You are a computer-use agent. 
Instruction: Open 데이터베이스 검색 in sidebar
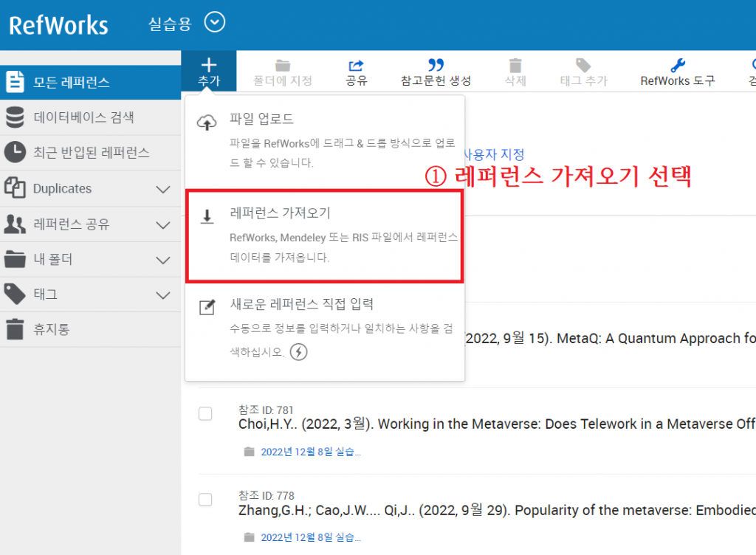[x=83, y=117]
